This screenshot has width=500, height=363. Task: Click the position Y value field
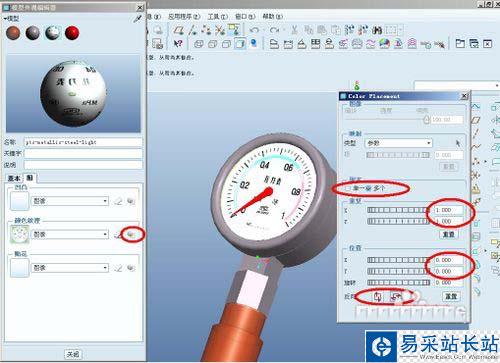(x=449, y=271)
